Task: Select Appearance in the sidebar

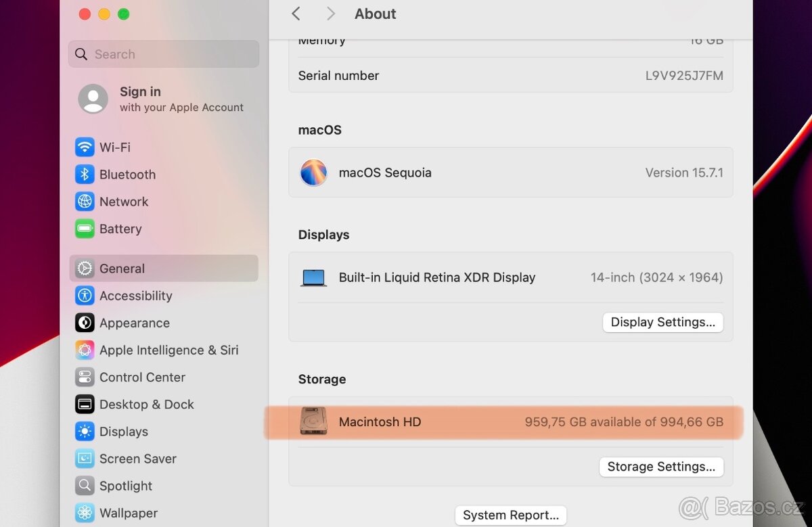Action: (x=134, y=323)
